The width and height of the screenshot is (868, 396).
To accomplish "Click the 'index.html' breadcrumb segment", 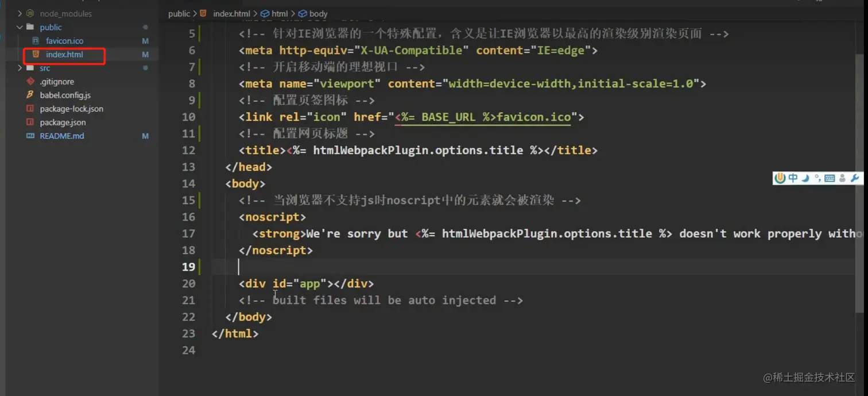I will pyautogui.click(x=231, y=14).
